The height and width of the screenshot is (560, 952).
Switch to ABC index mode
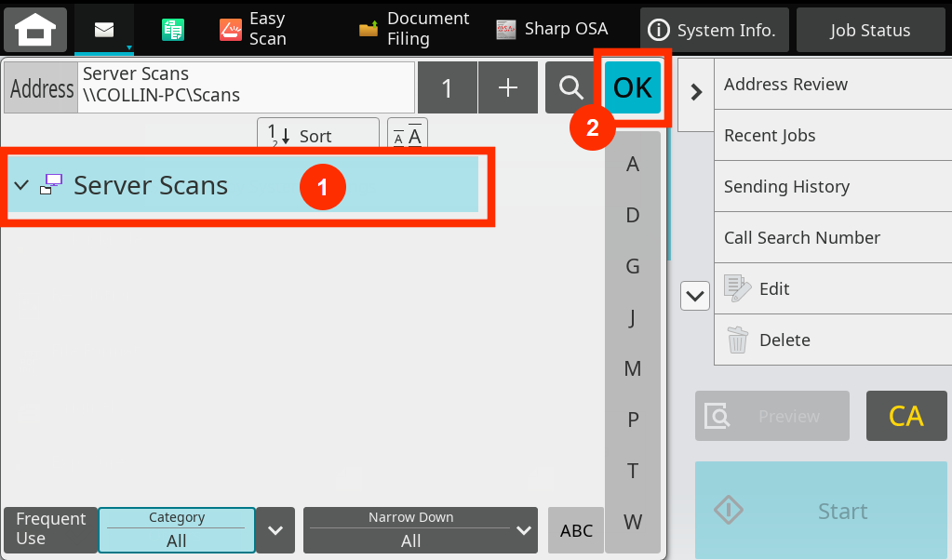pyautogui.click(x=576, y=530)
